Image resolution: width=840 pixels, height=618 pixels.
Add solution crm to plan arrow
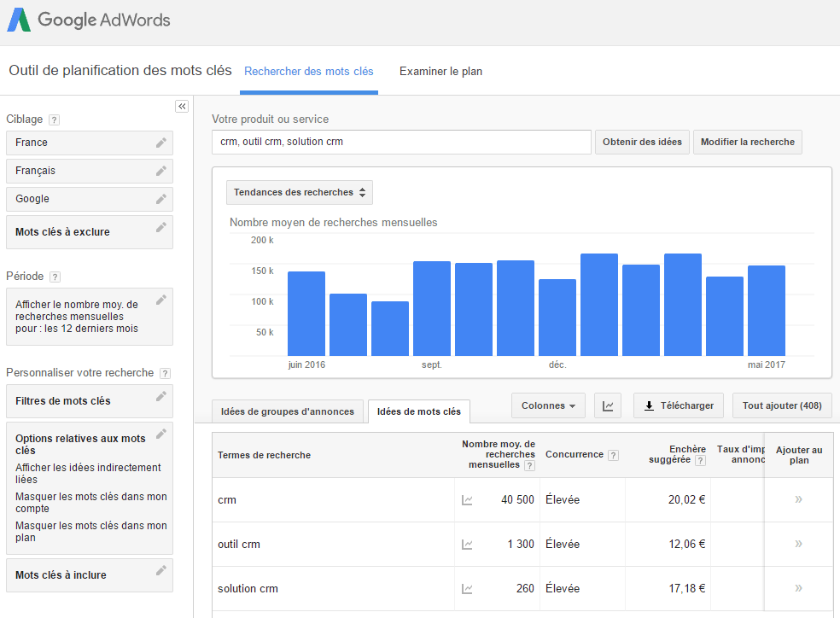tap(798, 588)
